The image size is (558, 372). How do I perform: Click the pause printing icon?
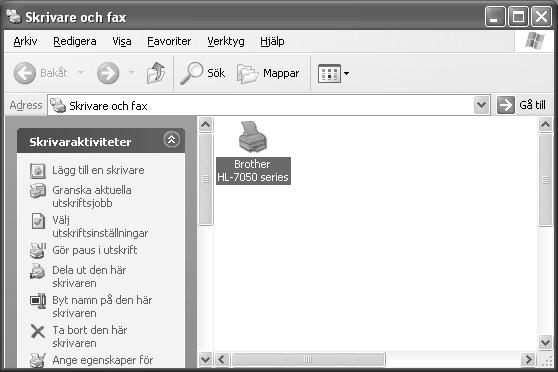[38, 251]
